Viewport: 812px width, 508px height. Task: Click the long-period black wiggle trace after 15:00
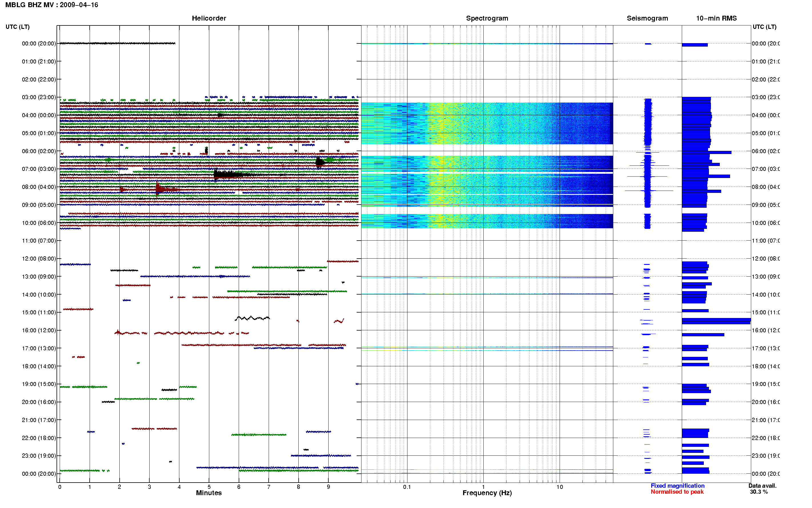[x=252, y=318]
